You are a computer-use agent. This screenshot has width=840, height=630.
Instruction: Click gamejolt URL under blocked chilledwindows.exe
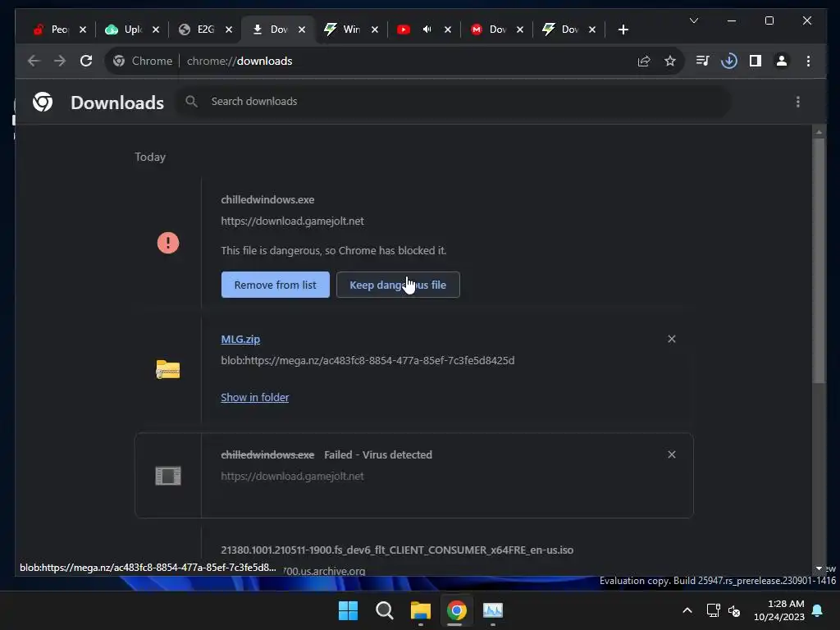(x=293, y=221)
